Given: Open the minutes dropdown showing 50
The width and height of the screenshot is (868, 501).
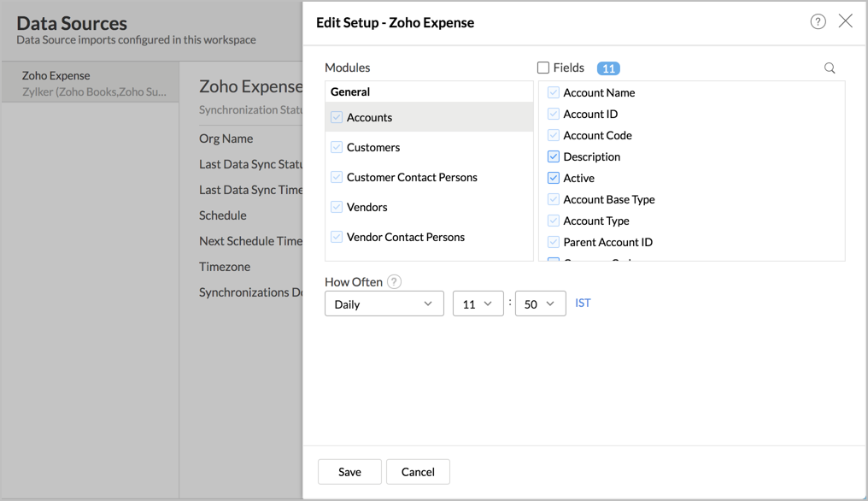Looking at the screenshot, I should tap(540, 303).
